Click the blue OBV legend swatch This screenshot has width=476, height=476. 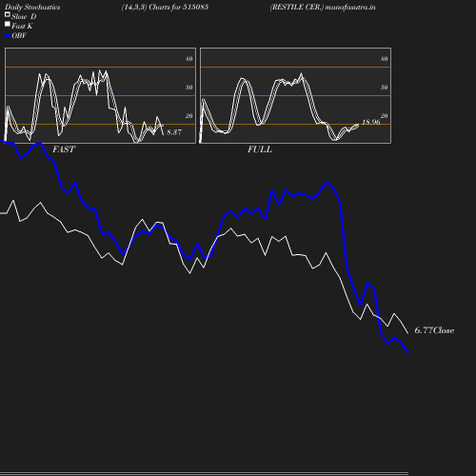point(8,36)
